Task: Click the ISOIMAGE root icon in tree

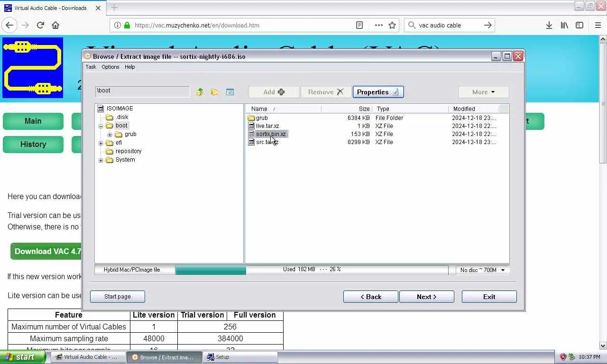Action: [x=101, y=109]
